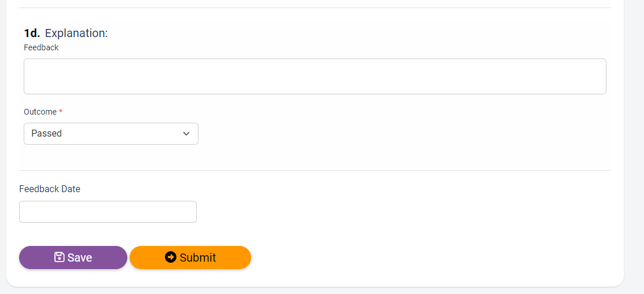Click into the Feedback Date input box

click(108, 212)
